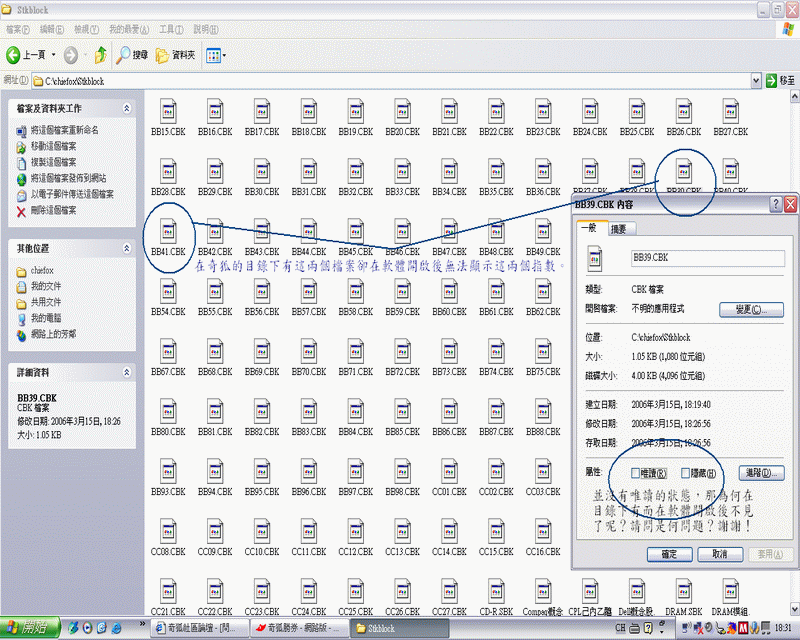
Task: Select the CC08.CBK file icon
Action: (x=168, y=529)
